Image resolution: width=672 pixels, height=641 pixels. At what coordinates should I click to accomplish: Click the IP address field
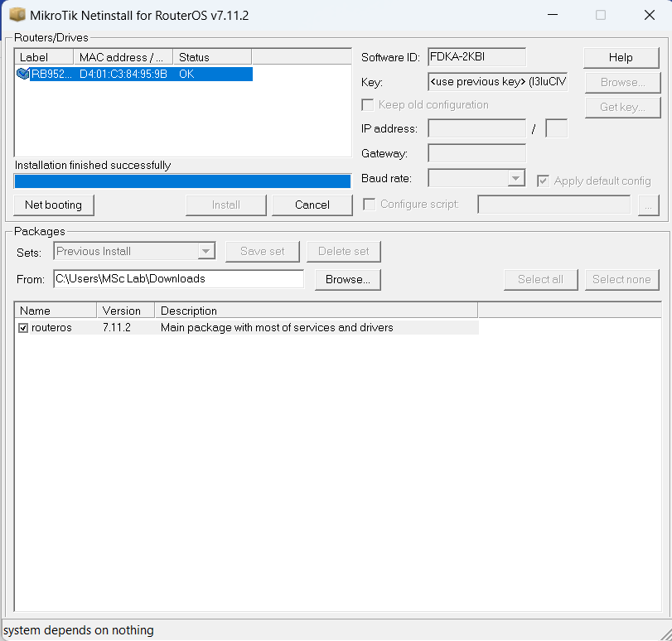coord(476,128)
